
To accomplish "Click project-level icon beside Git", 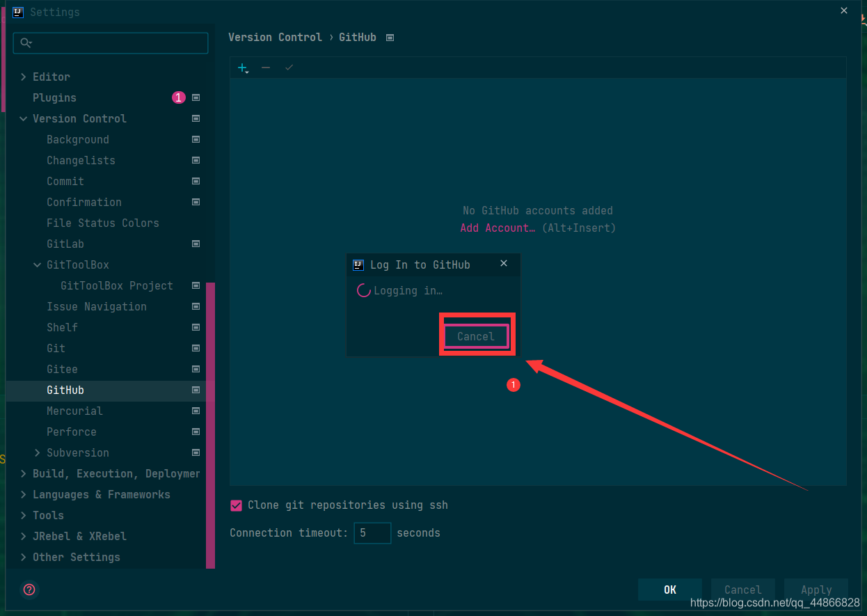I will click(x=196, y=348).
